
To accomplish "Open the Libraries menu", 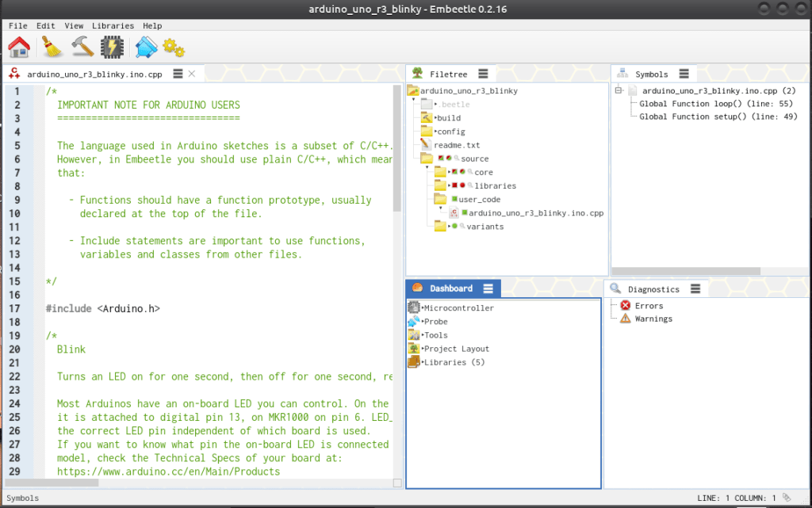I will click(113, 25).
